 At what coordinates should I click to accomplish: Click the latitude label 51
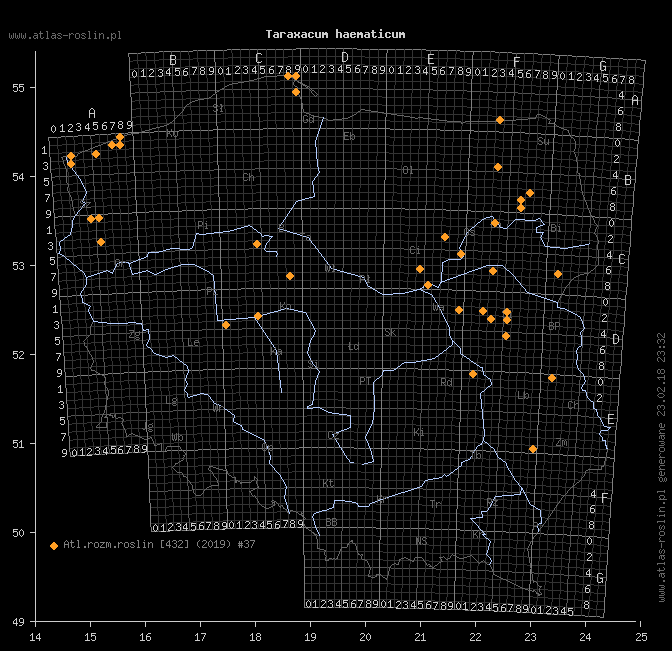pos(18,444)
